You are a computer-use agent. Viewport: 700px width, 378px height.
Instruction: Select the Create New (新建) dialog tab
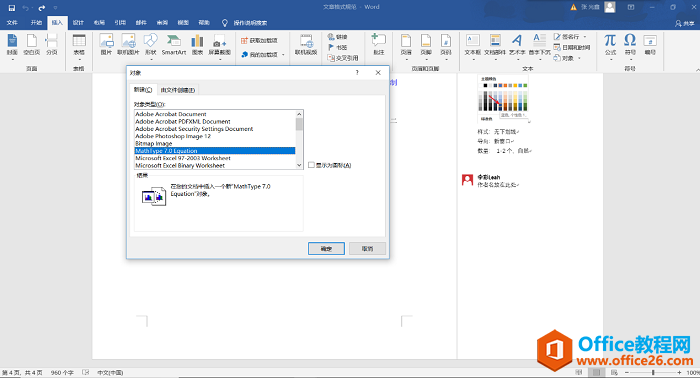tap(143, 90)
